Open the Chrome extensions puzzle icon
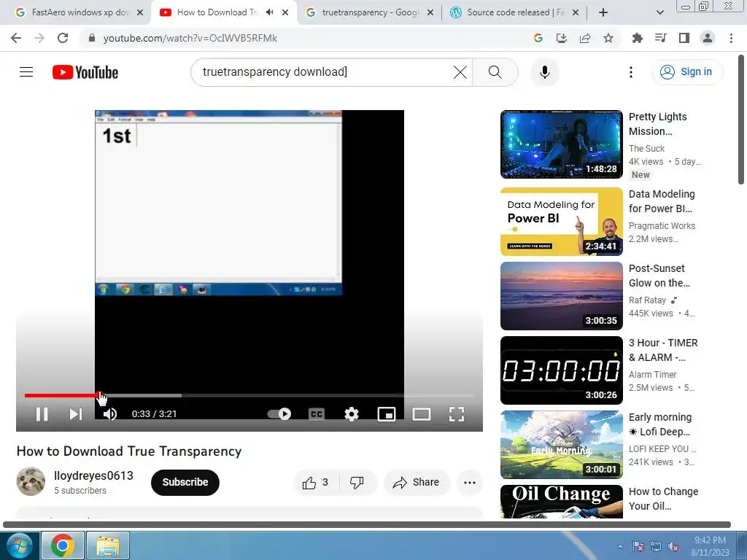The image size is (747, 560). (x=638, y=38)
